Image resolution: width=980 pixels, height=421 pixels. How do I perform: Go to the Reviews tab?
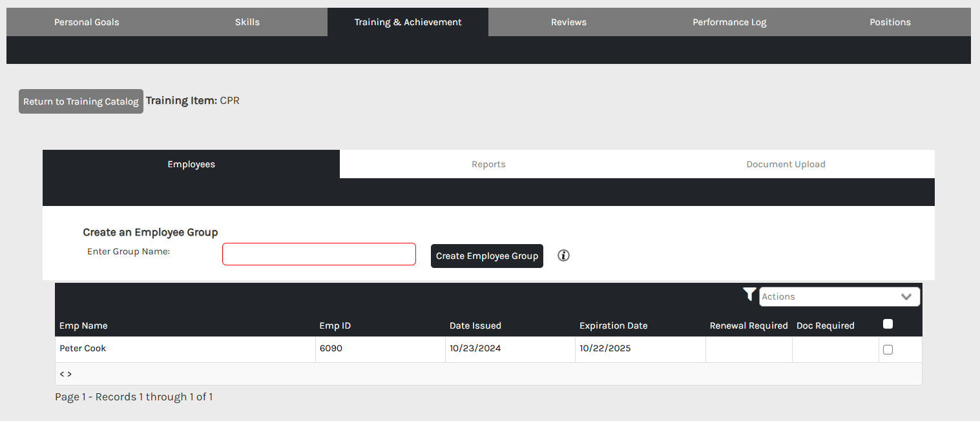coord(568,22)
